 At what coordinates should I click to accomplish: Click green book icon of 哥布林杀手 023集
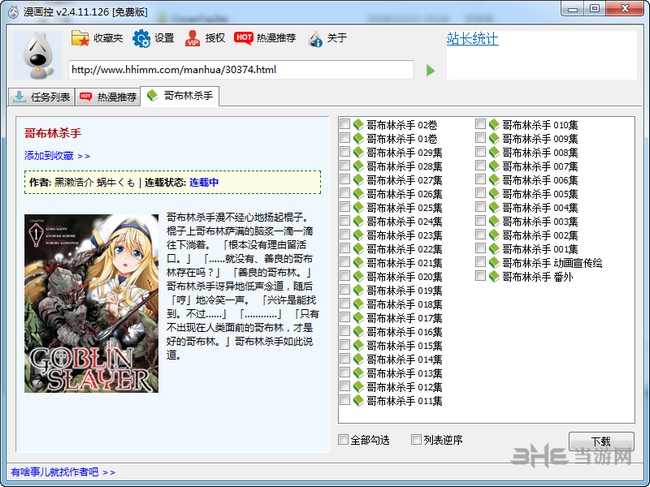(358, 235)
